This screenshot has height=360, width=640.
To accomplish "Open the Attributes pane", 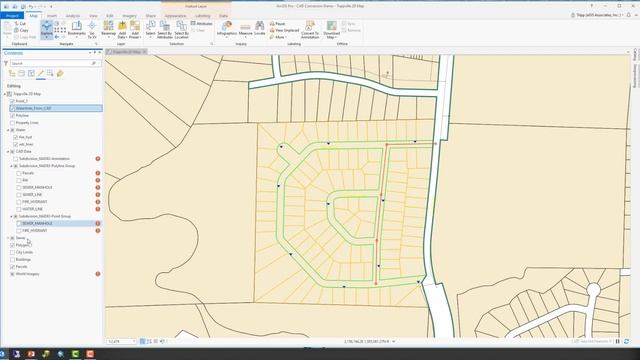I will click(x=202, y=24).
